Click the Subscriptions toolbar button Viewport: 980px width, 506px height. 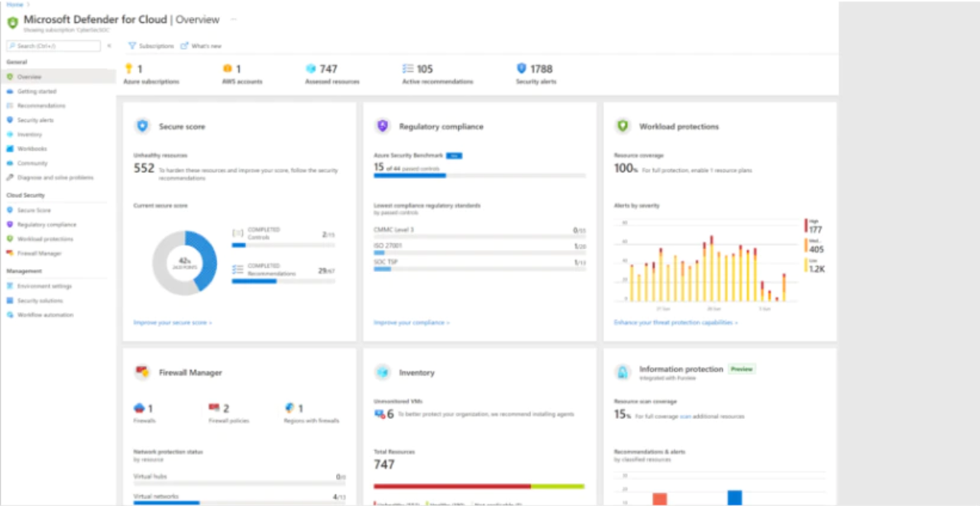151,46
